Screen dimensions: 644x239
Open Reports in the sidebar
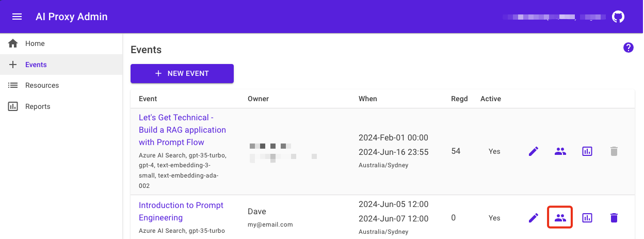point(38,106)
